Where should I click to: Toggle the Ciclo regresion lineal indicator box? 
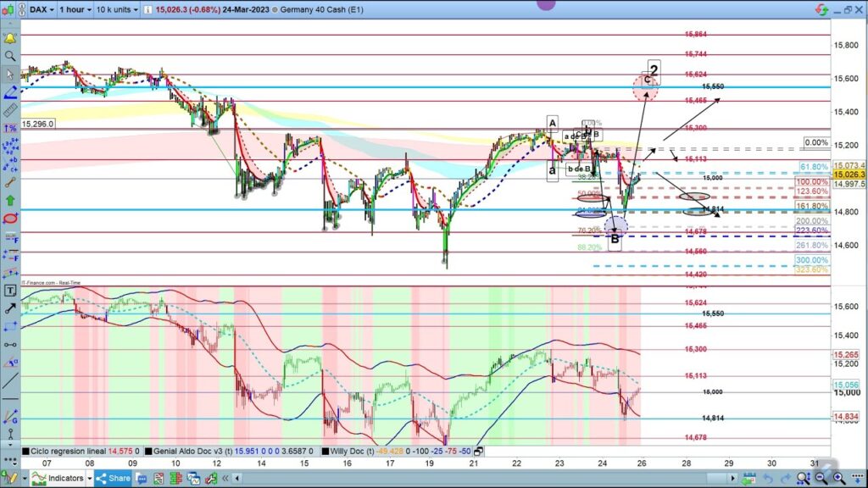click(26, 452)
